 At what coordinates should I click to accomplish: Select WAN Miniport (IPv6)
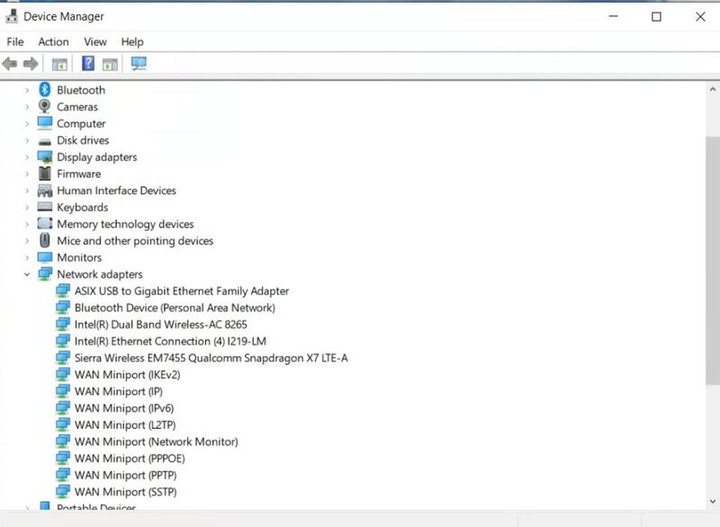(x=124, y=408)
